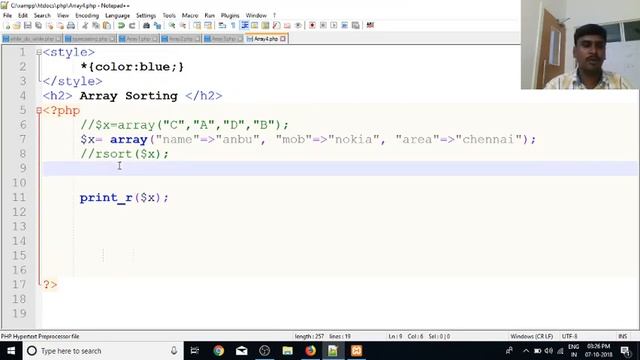640x360 pixels.
Task: Open the Run menu
Action: pos(209,16)
